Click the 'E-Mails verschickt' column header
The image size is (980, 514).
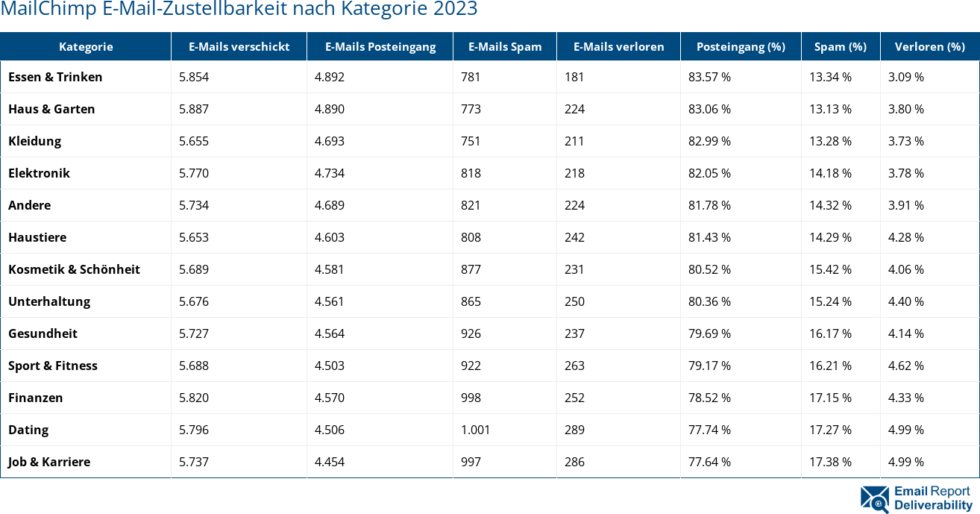239,46
